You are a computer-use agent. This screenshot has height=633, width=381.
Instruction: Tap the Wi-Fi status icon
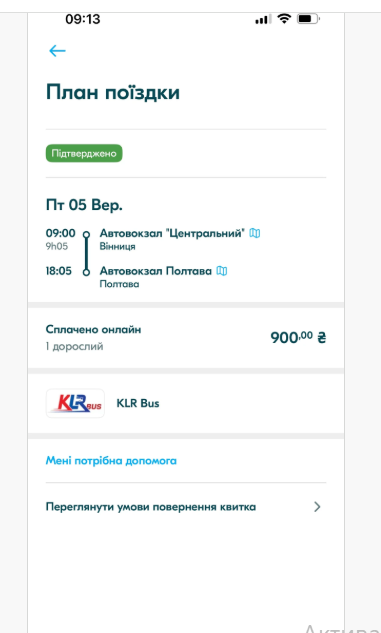[x=285, y=19]
